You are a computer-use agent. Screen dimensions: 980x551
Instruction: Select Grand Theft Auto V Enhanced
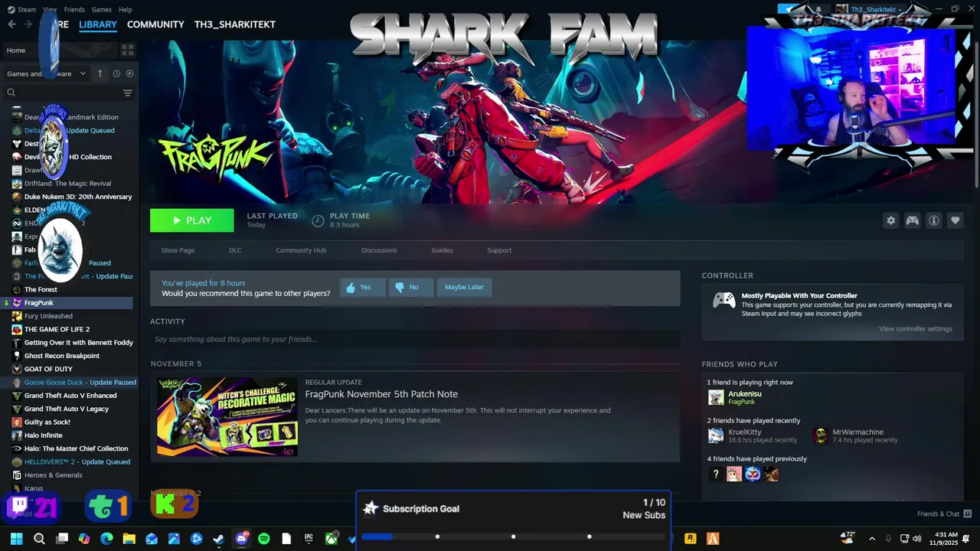(x=70, y=396)
